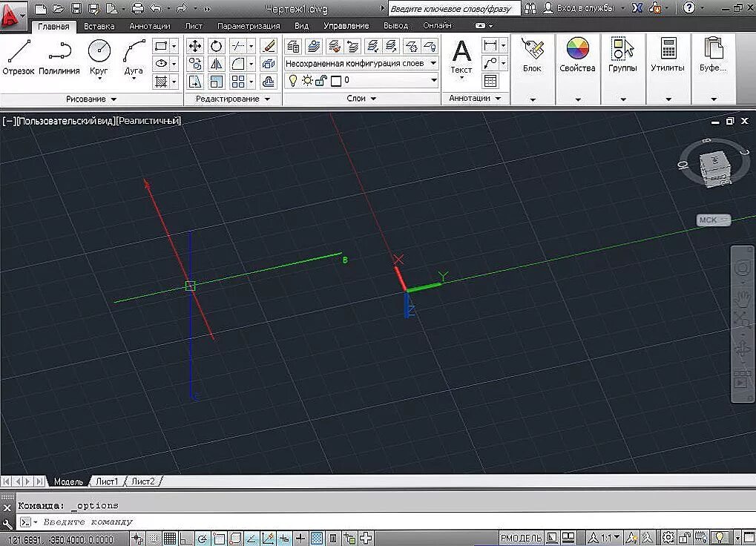Activate the Scale edit tool
The image size is (756, 546).
point(216,82)
